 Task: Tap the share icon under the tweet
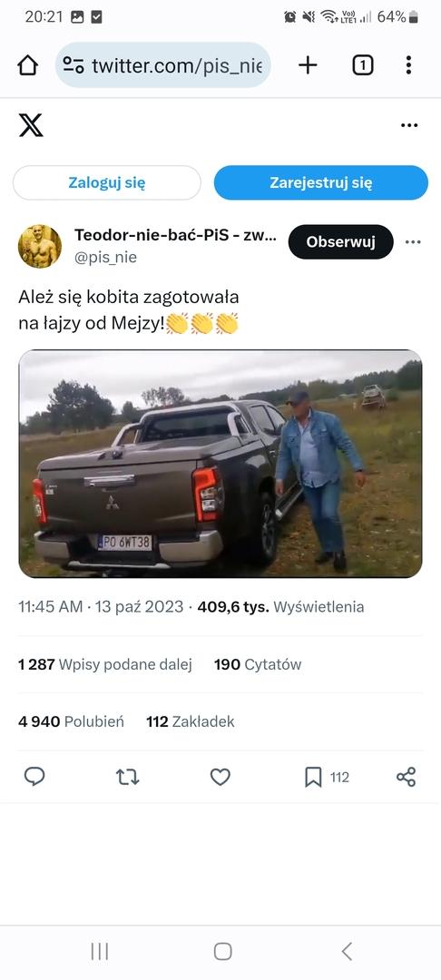406,777
